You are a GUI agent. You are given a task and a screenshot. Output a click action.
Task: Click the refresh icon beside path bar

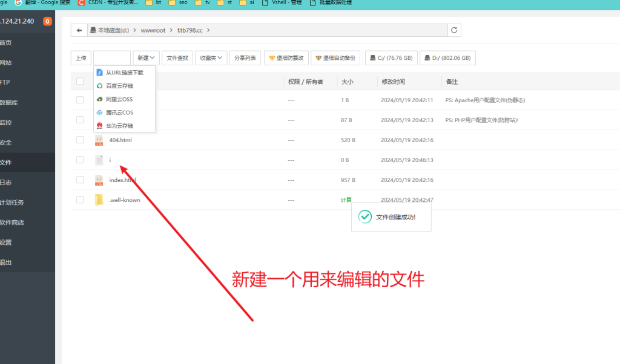(x=455, y=30)
